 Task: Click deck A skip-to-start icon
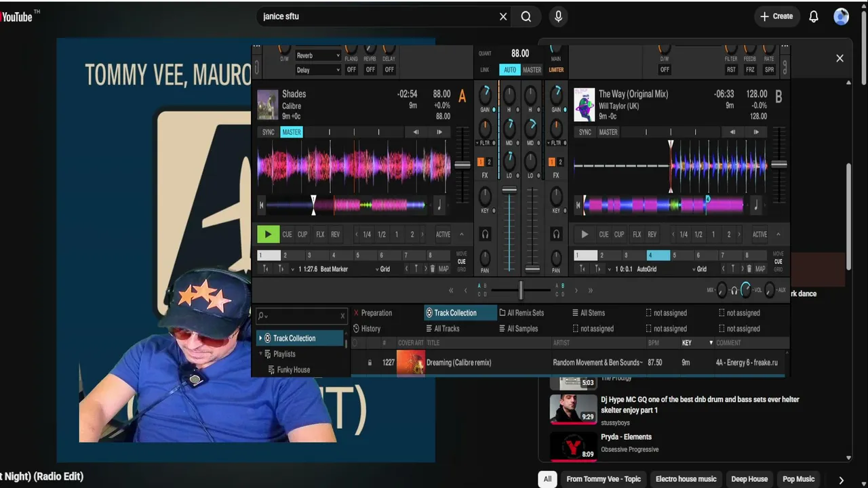pyautogui.click(x=262, y=205)
